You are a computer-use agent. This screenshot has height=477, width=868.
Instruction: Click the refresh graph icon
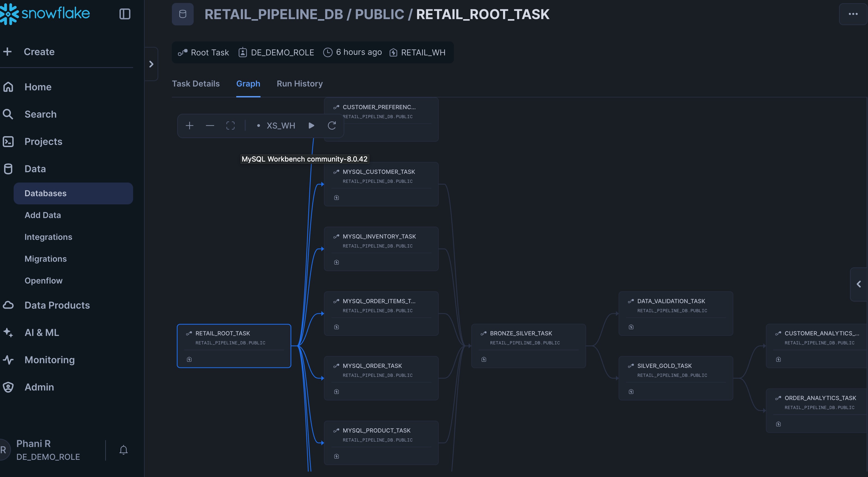tap(332, 126)
